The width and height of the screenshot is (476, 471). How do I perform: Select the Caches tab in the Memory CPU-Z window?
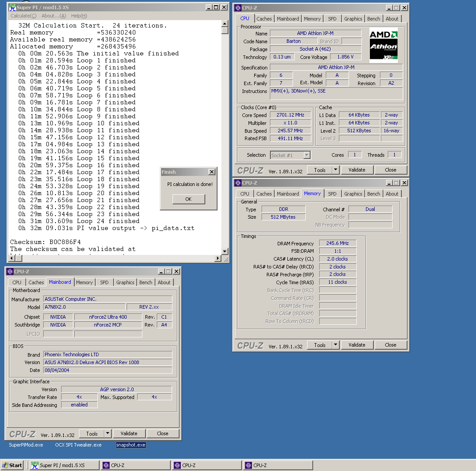264,194
